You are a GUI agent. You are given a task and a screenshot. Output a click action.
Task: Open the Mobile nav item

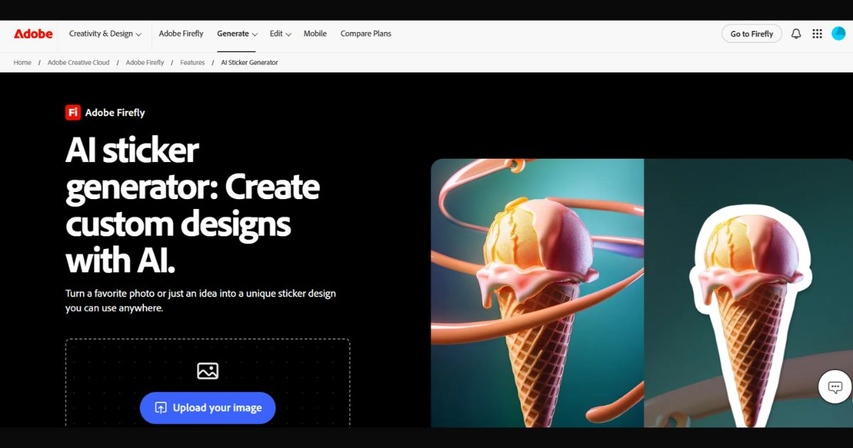[x=315, y=34]
